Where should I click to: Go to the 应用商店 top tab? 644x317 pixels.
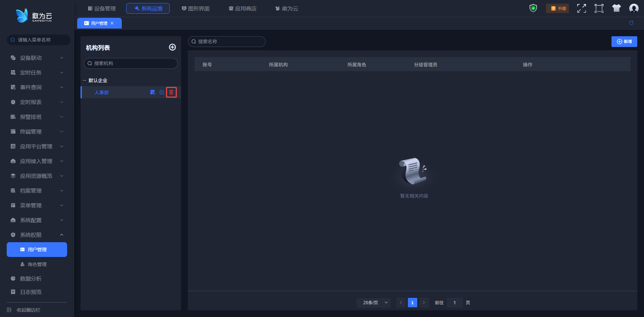tap(243, 8)
